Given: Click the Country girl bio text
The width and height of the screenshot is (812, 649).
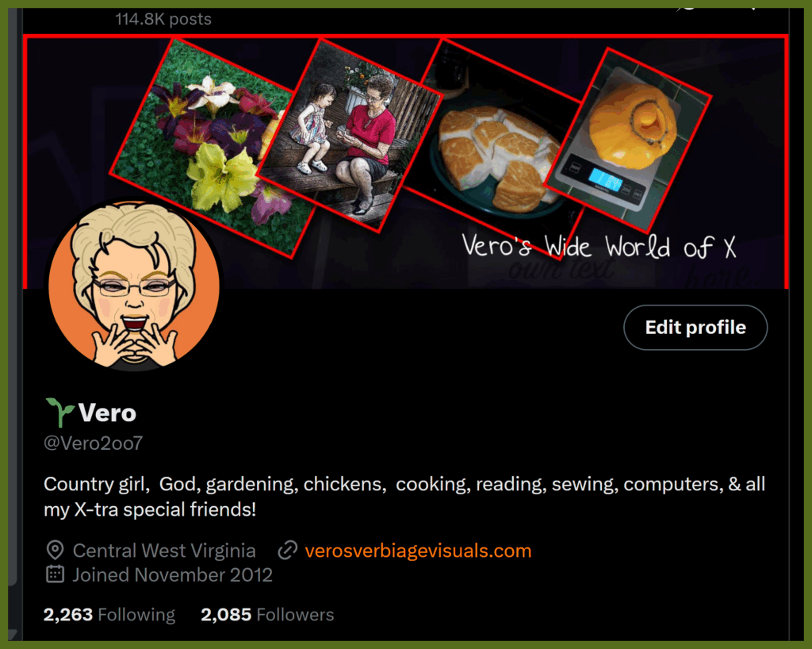Looking at the screenshot, I should [404, 496].
